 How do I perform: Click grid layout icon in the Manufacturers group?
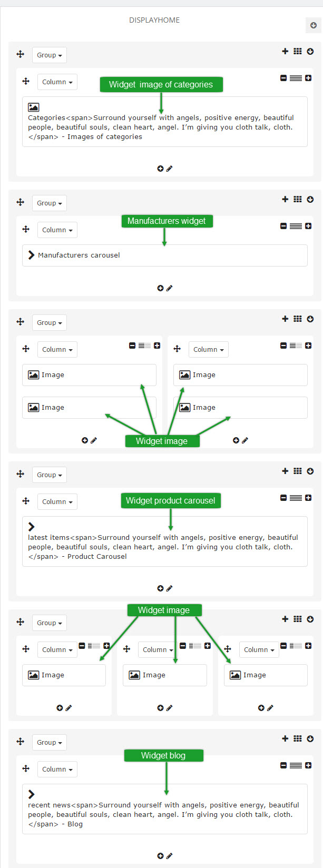(x=298, y=199)
